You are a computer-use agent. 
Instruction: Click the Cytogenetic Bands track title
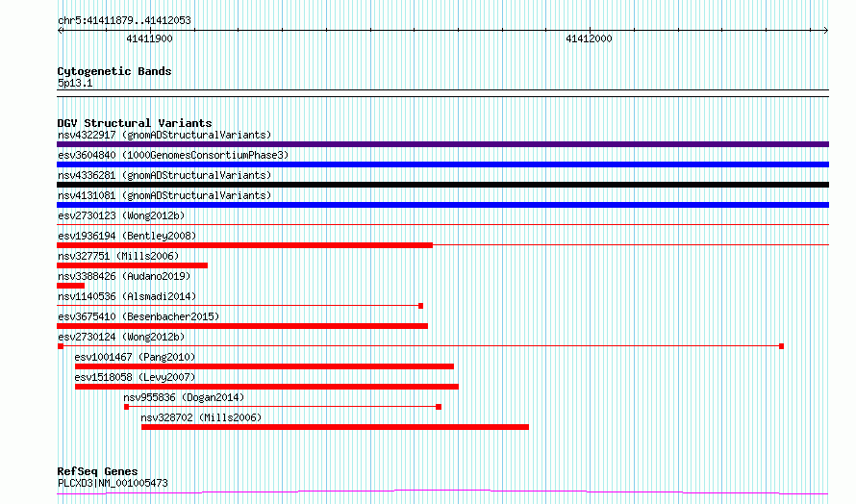[x=114, y=71]
